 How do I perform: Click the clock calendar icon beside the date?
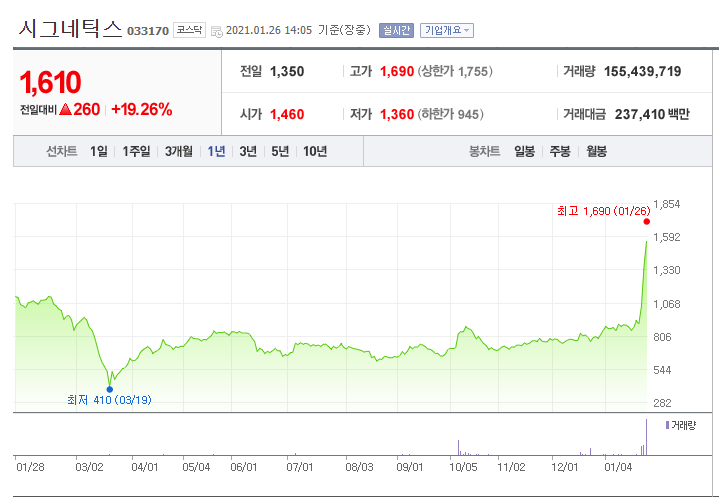(x=217, y=31)
